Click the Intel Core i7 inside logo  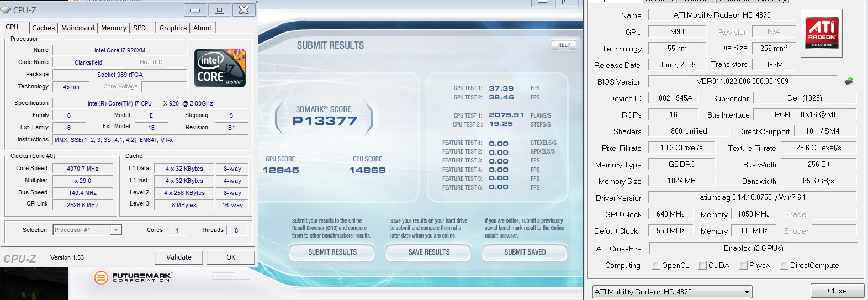click(x=220, y=68)
